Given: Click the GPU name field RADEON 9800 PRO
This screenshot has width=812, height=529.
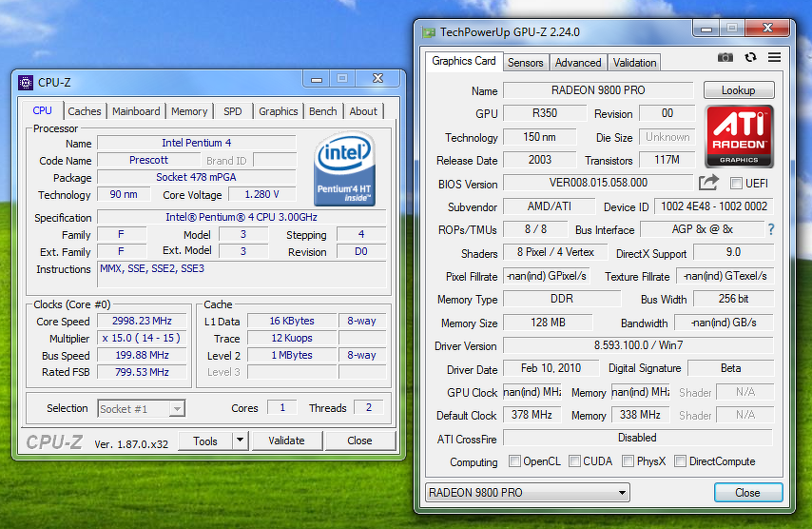Looking at the screenshot, I should pyautogui.click(x=598, y=90).
